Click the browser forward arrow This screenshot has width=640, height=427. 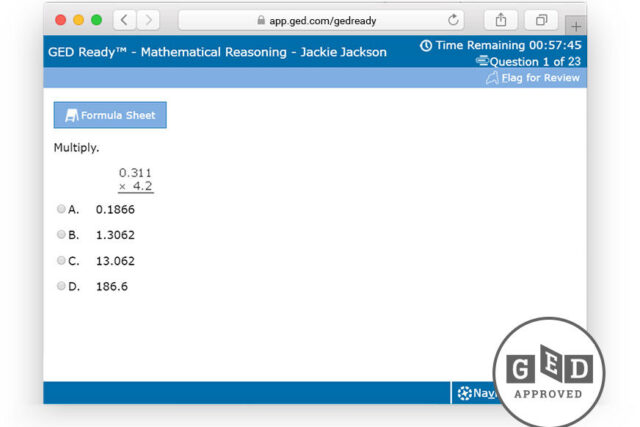point(148,20)
